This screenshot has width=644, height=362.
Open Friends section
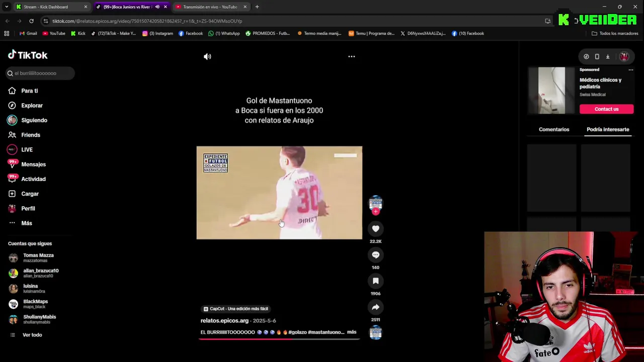coord(31,135)
